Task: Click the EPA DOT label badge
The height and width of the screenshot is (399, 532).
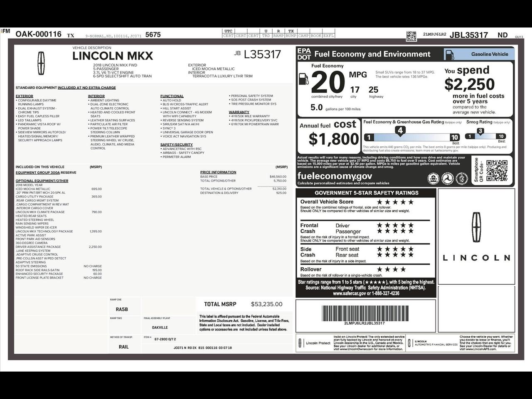Action: point(304,54)
